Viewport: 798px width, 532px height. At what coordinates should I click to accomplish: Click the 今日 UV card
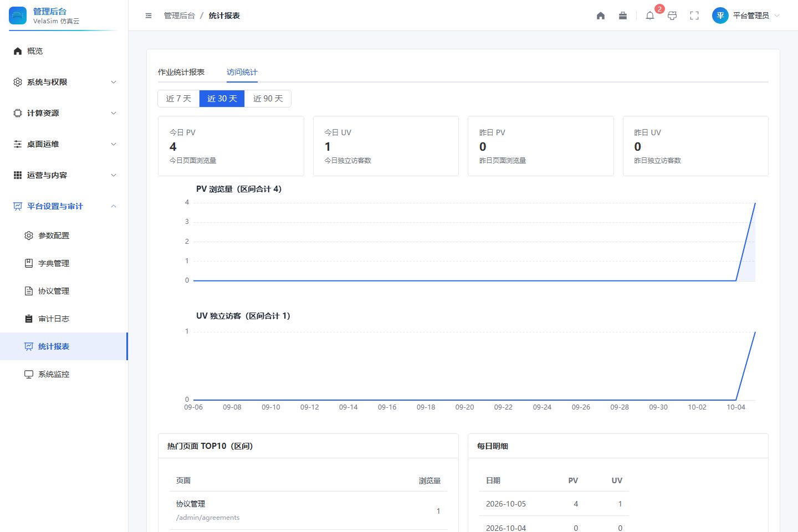[386, 146]
